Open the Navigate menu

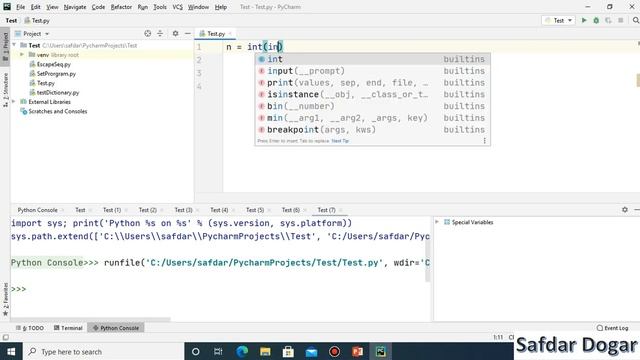click(x=75, y=7)
